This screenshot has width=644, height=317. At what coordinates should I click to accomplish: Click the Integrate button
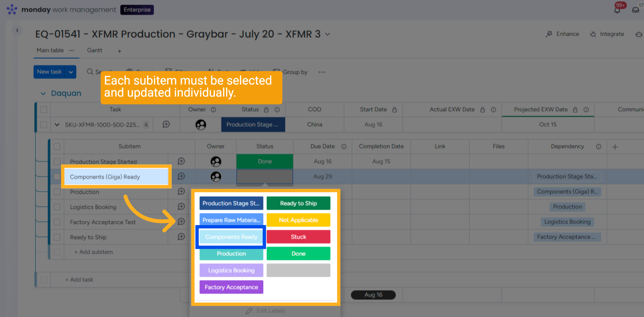(x=607, y=34)
